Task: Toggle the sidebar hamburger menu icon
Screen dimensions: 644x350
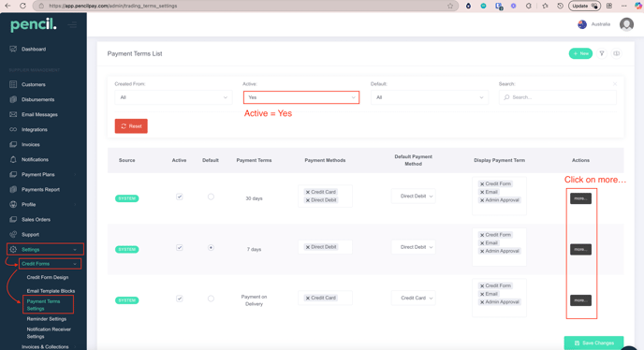Action: pos(72,25)
